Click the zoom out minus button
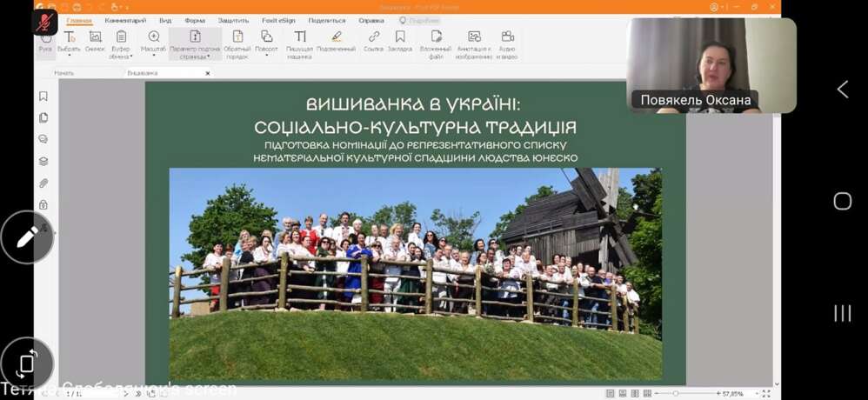 point(658,393)
